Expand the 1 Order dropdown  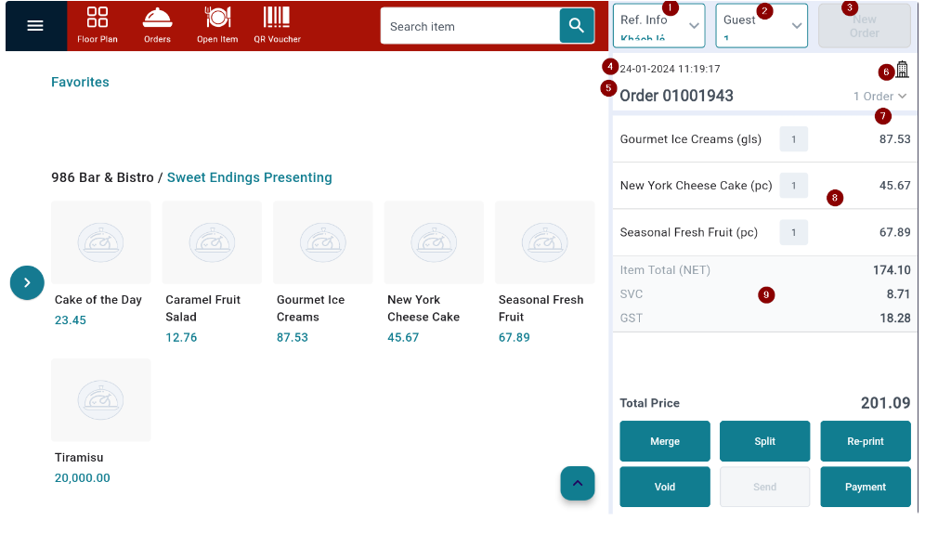(879, 97)
